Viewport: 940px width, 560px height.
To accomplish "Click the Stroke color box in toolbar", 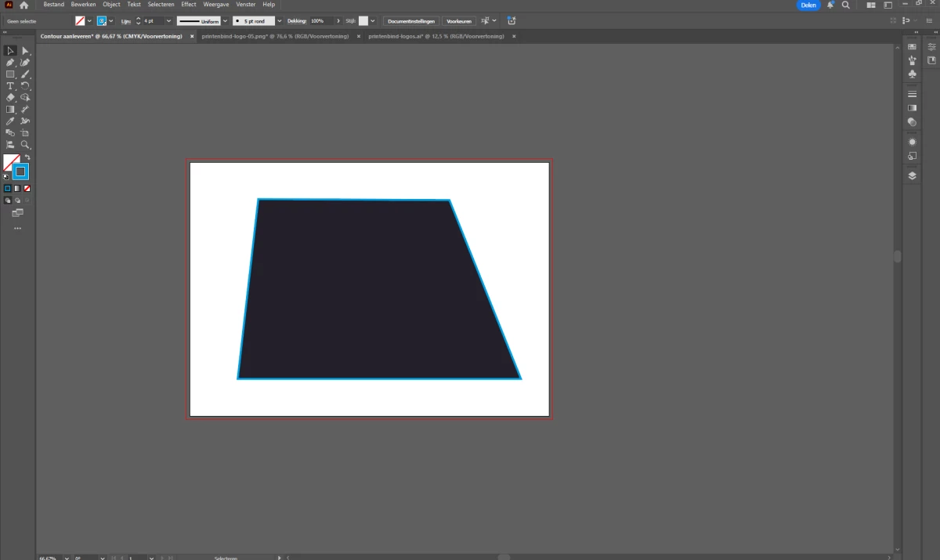I will tap(20, 172).
